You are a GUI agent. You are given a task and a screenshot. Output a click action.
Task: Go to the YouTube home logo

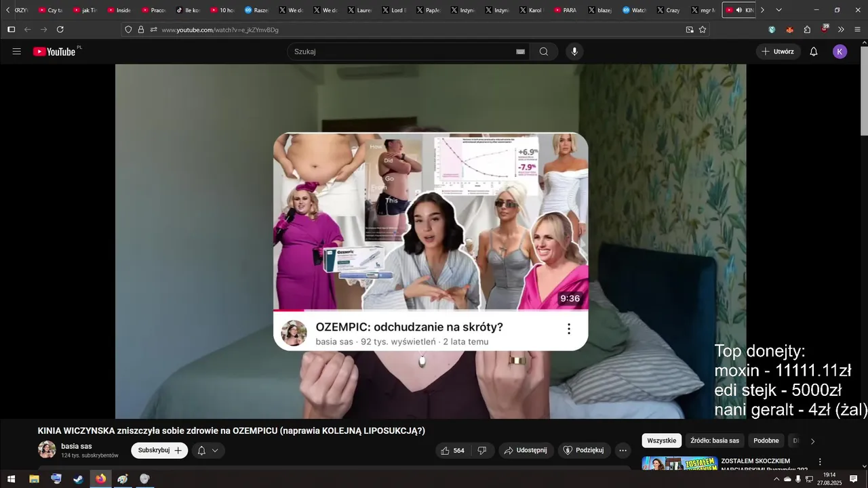[x=54, y=52]
